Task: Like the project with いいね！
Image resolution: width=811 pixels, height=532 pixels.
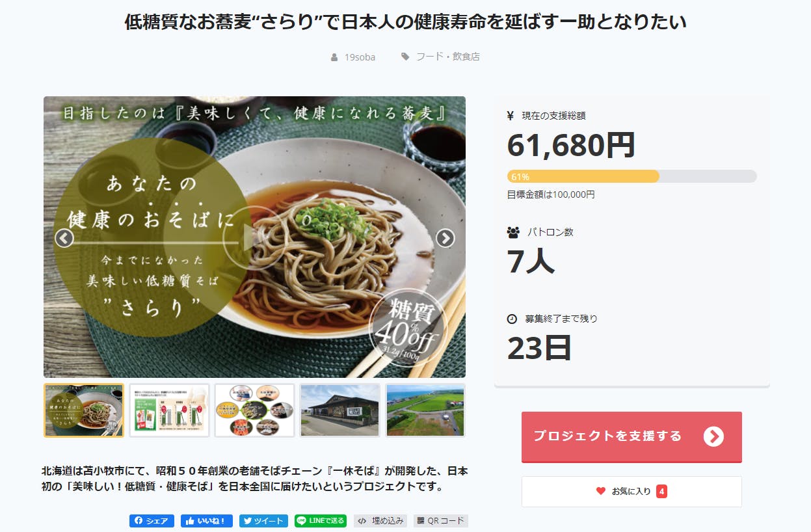Action: pos(207,521)
